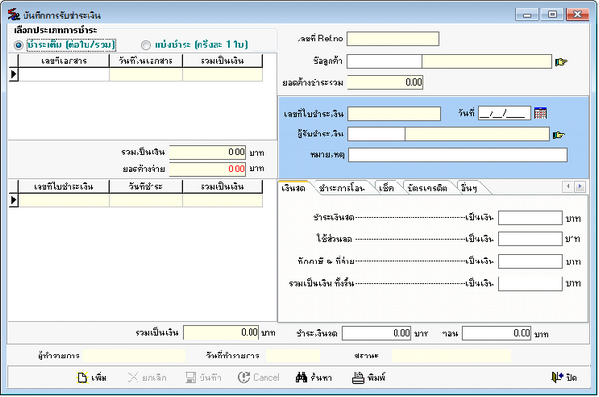599x397 pixels.
Task: Open the calendar date picker icon
Action: (x=540, y=113)
